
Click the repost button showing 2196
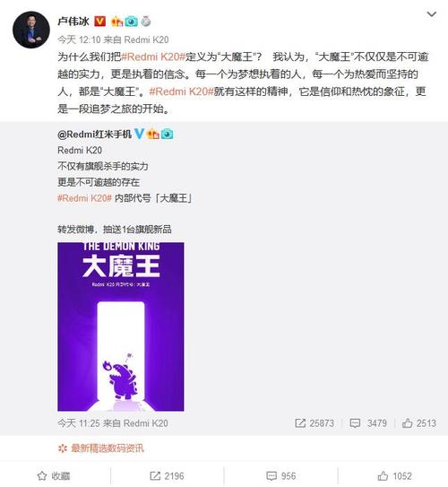point(167,476)
